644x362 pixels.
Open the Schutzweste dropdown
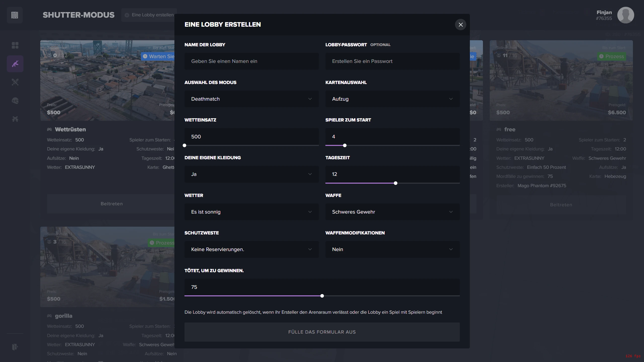[x=251, y=249]
